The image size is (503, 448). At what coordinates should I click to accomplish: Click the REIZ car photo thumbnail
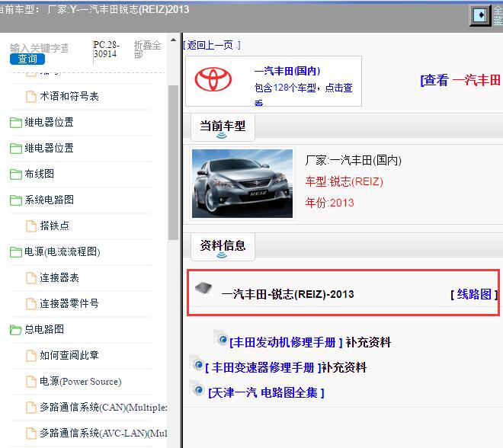click(242, 184)
